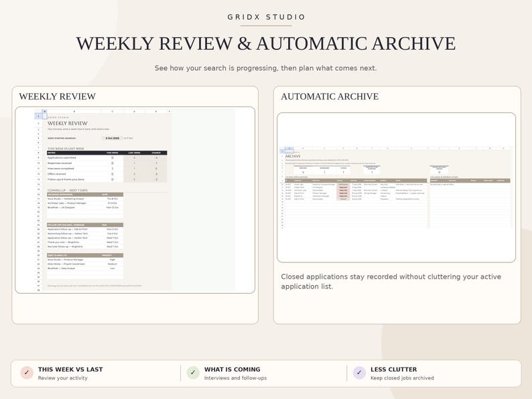The image size is (532, 399).
Task: Select the week starting date cell in the sheet
Action: point(113,139)
